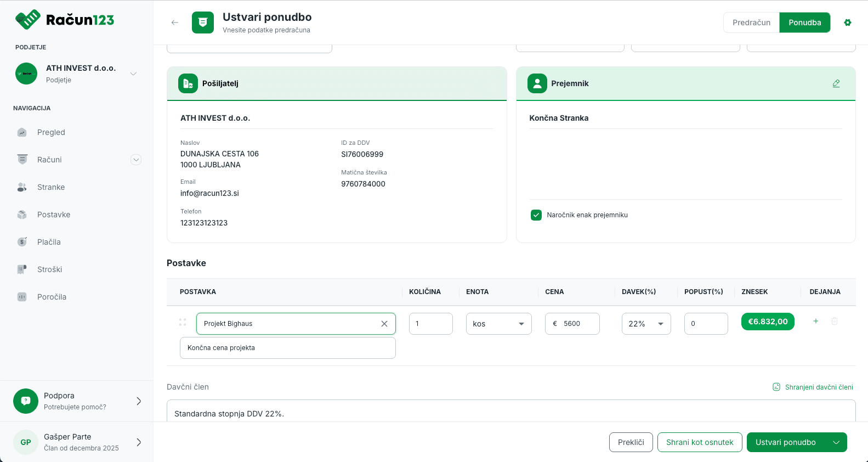
Task: Grab the drag handle of the item row
Action: [183, 322]
